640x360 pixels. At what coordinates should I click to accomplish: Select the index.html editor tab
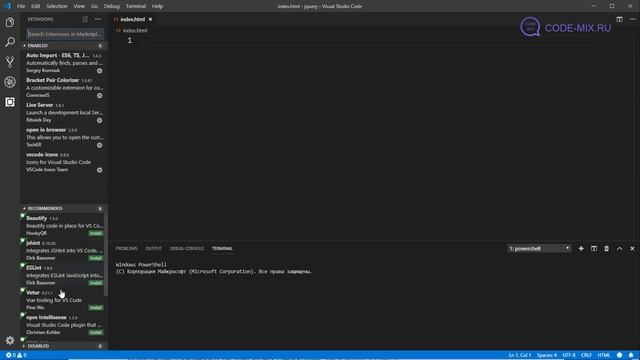pos(132,19)
